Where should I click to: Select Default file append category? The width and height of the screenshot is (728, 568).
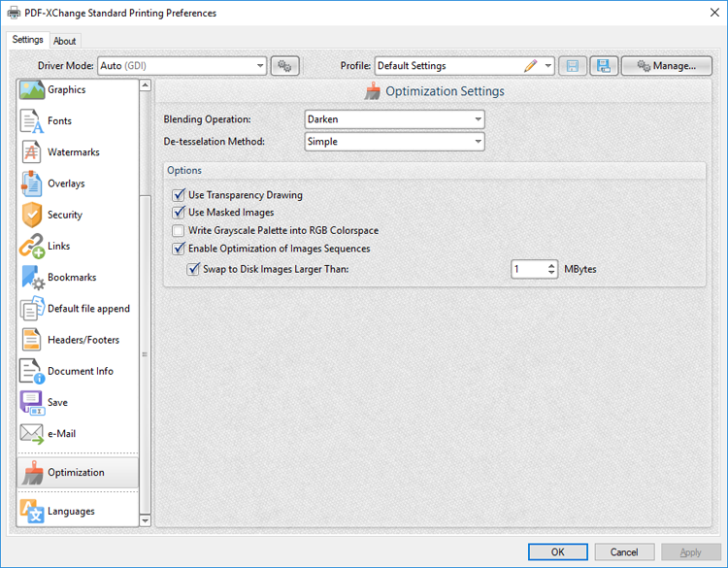coord(78,309)
